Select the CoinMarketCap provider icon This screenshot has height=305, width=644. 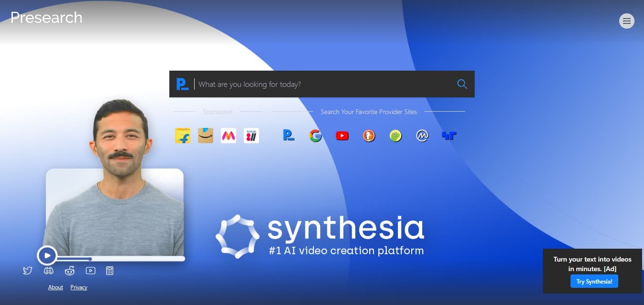(422, 136)
